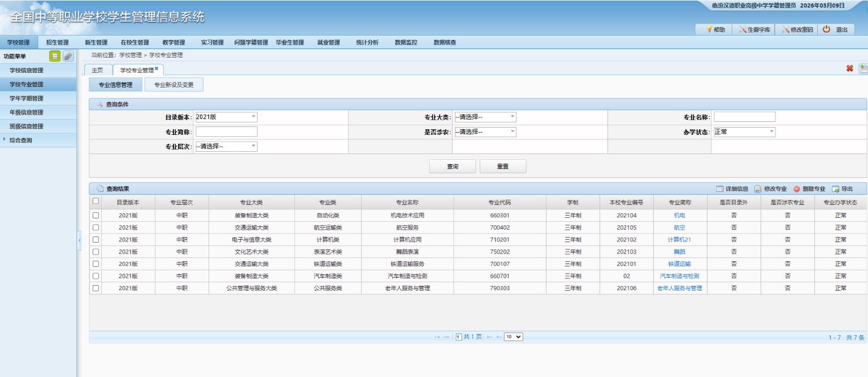The width and height of the screenshot is (868, 377).
Task: Click the 退出 power icon
Action: coord(826,30)
